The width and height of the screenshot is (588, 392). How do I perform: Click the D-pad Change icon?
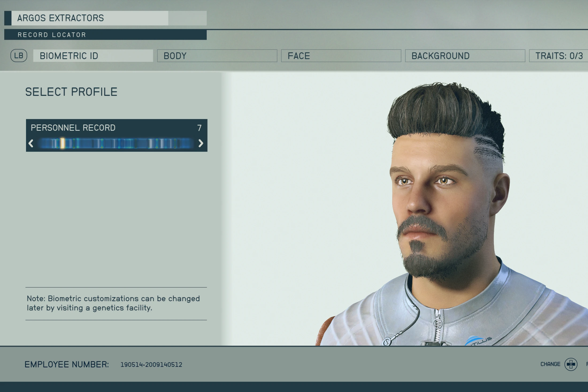tap(571, 364)
